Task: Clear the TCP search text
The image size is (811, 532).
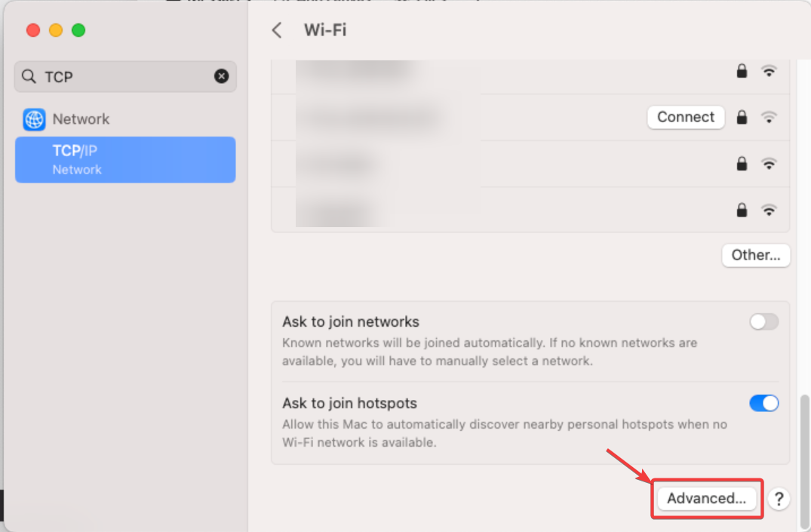Action: coord(221,76)
